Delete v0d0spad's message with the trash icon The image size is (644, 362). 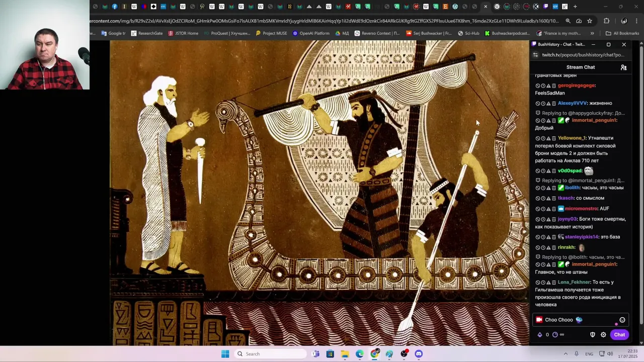click(x=554, y=170)
